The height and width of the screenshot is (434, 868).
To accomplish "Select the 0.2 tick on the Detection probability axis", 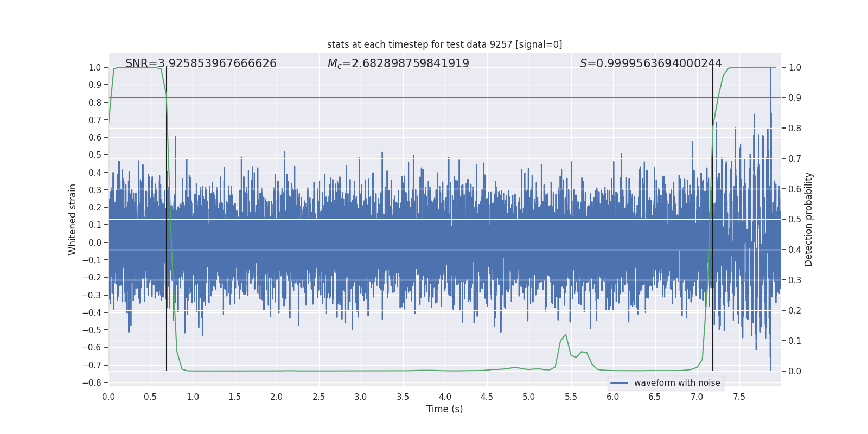I will (x=795, y=311).
